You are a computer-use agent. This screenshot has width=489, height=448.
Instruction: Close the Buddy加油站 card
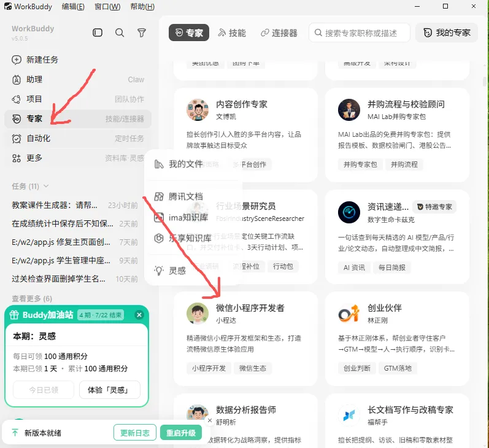[x=139, y=315]
